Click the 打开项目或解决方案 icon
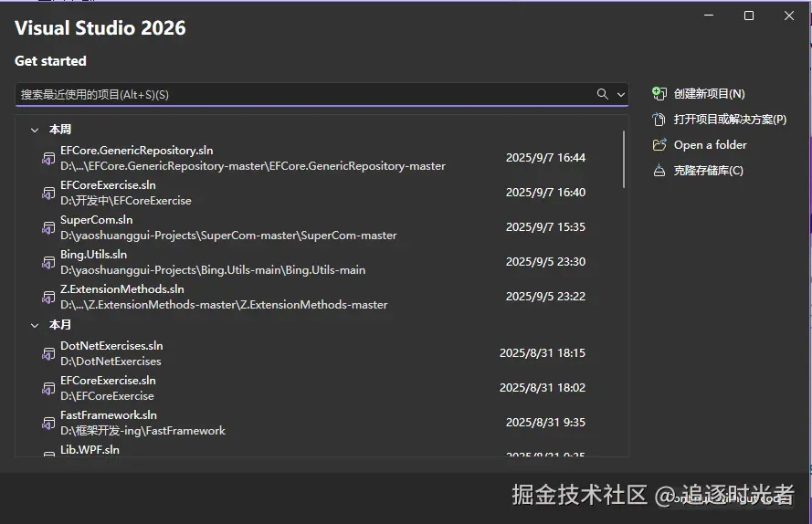The image size is (812, 524). pos(659,119)
